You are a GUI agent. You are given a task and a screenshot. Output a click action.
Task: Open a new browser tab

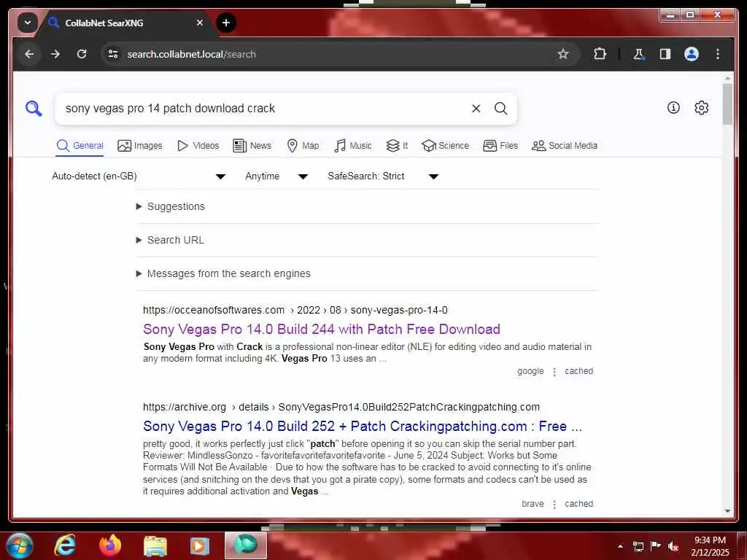226,23
